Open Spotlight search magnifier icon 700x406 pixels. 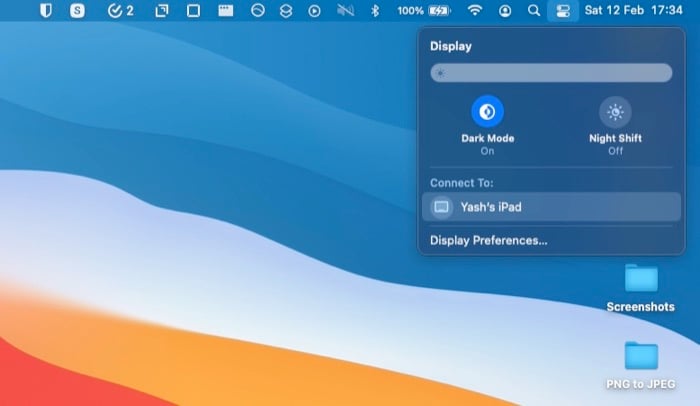pyautogui.click(x=533, y=10)
